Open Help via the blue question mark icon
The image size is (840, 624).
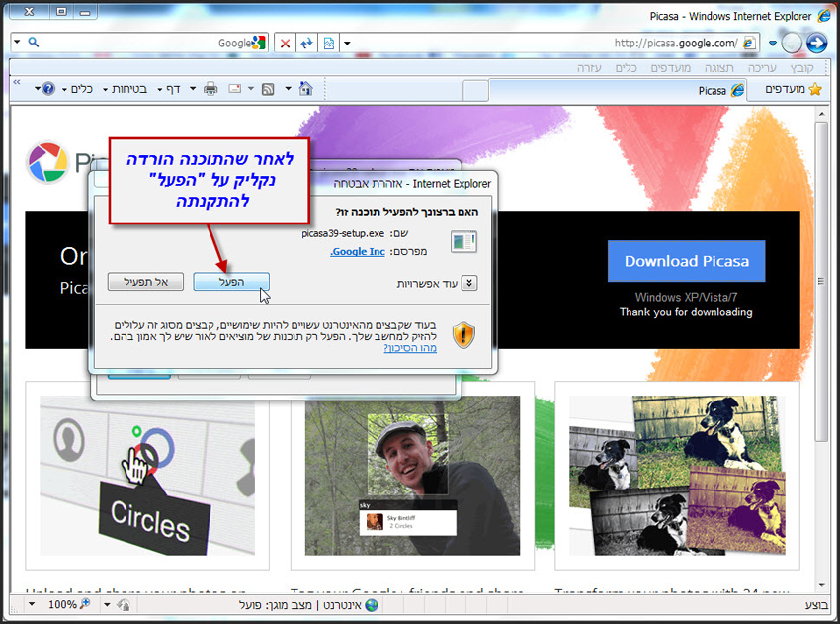(x=48, y=88)
